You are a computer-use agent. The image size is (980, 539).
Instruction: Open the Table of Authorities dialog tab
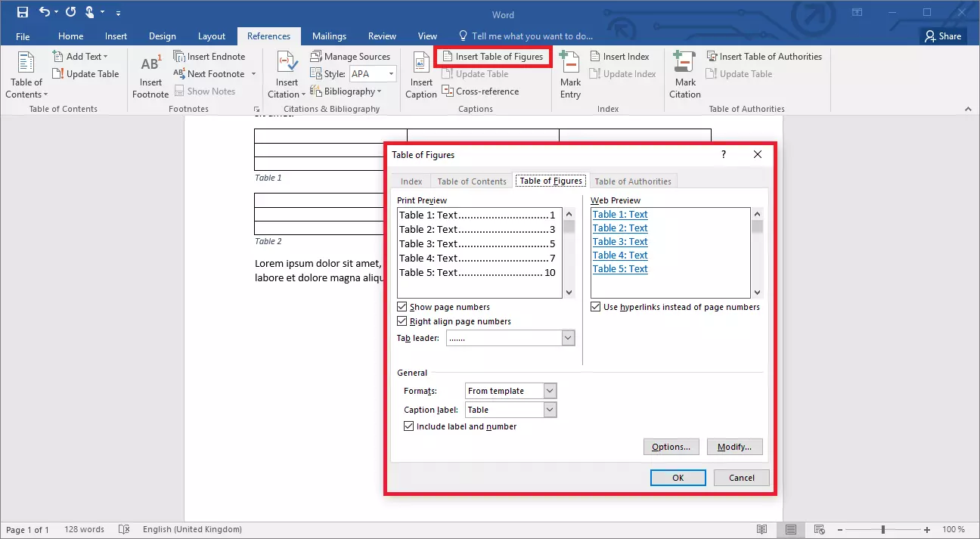[633, 181]
